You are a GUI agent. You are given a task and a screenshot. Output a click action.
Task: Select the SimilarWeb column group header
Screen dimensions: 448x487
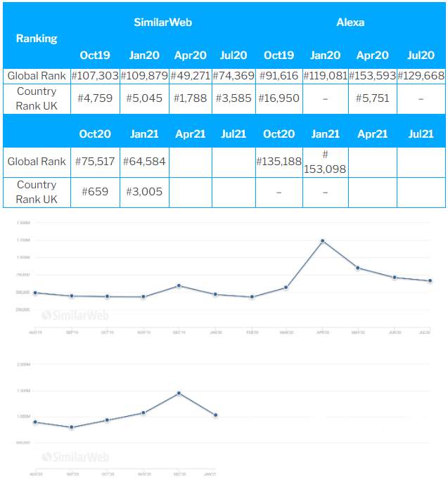click(163, 22)
